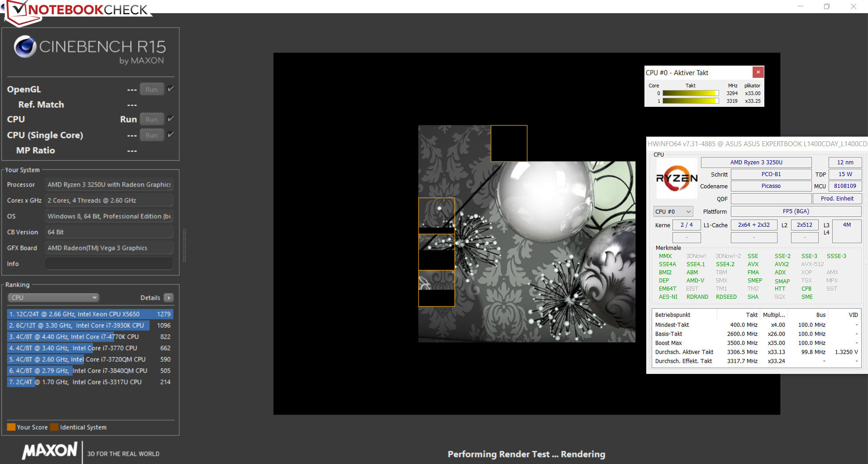
Task: Open the CPU #0 selector dropdown in HWiNFO64
Action: coord(673,211)
